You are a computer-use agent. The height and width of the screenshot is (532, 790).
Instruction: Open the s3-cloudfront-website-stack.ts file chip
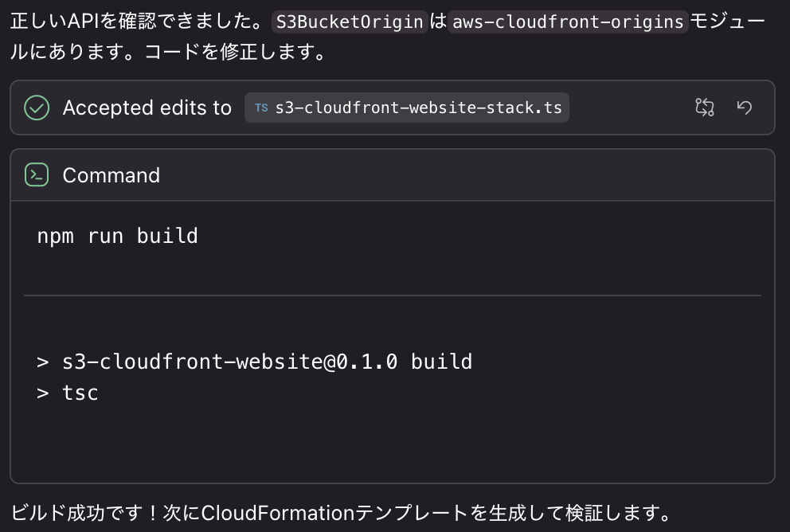click(x=418, y=108)
